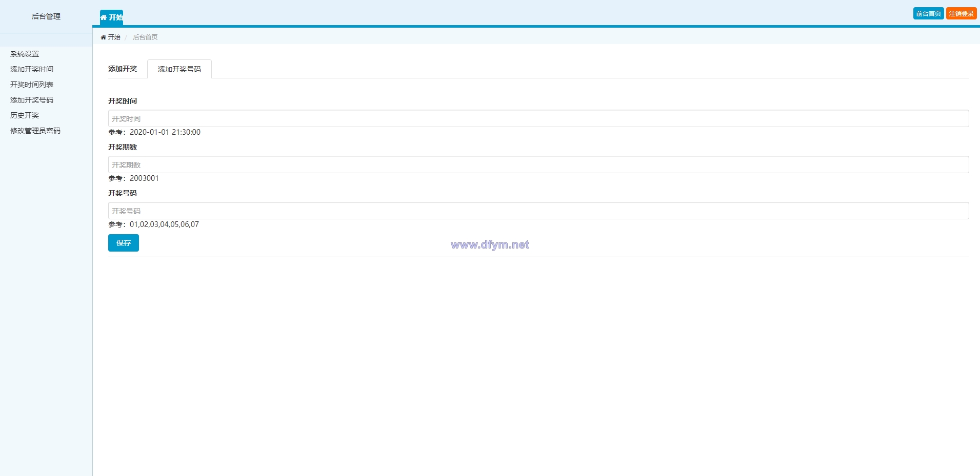Image resolution: width=980 pixels, height=476 pixels.
Task: Focus the 开奖号码 input field
Action: coord(538,211)
